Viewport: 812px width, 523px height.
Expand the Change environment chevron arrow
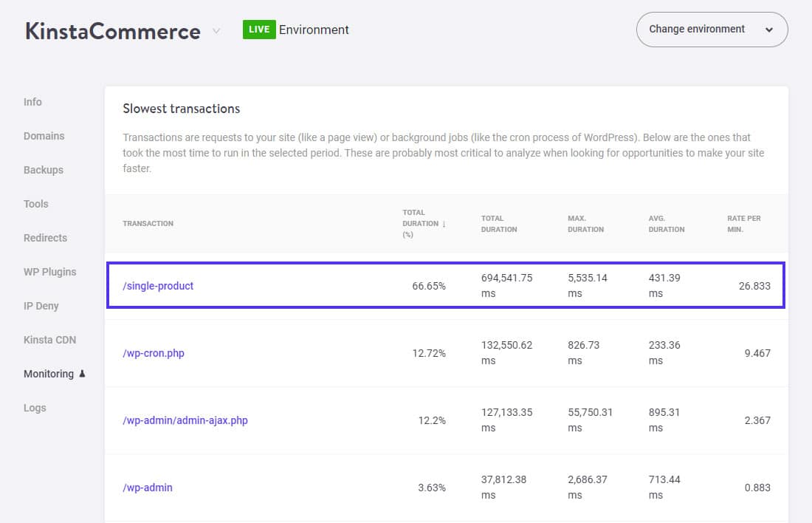tap(769, 30)
